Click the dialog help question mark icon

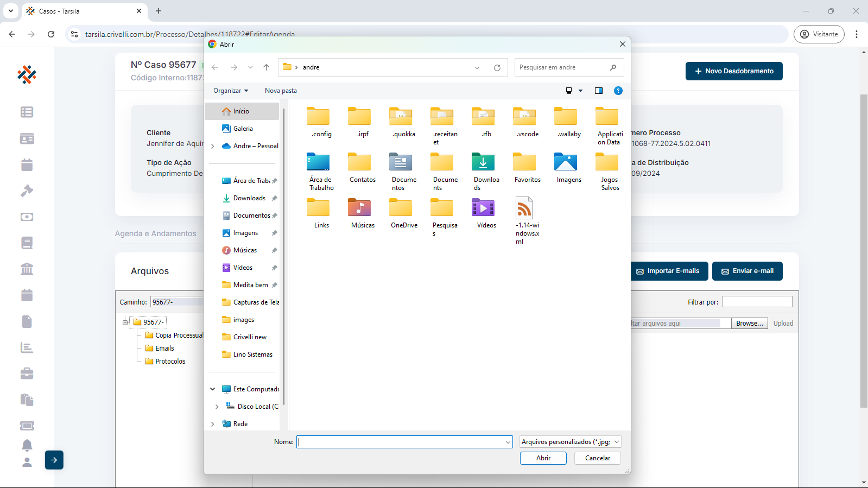point(618,91)
